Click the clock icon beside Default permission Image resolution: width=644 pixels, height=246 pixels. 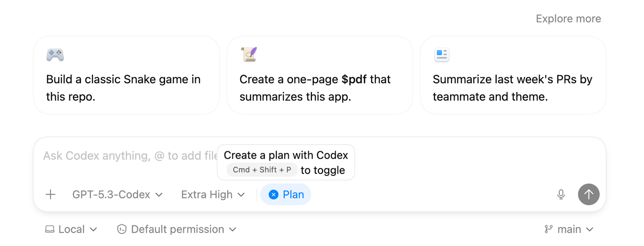(x=122, y=229)
